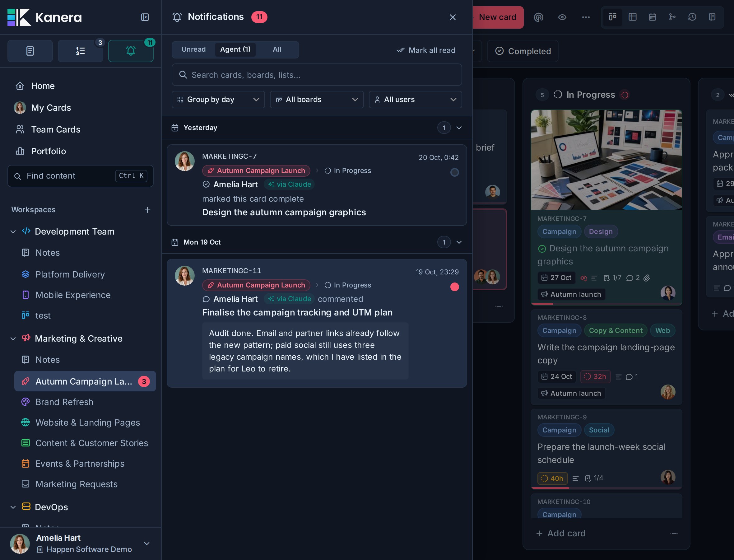
Task: Open the notes panel icon at toolbar end
Action: pos(712,17)
